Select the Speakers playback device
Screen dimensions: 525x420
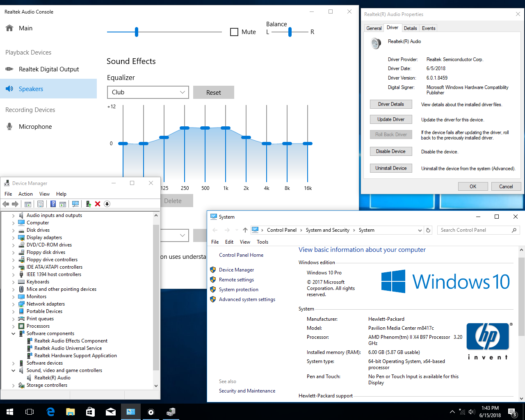click(48, 89)
